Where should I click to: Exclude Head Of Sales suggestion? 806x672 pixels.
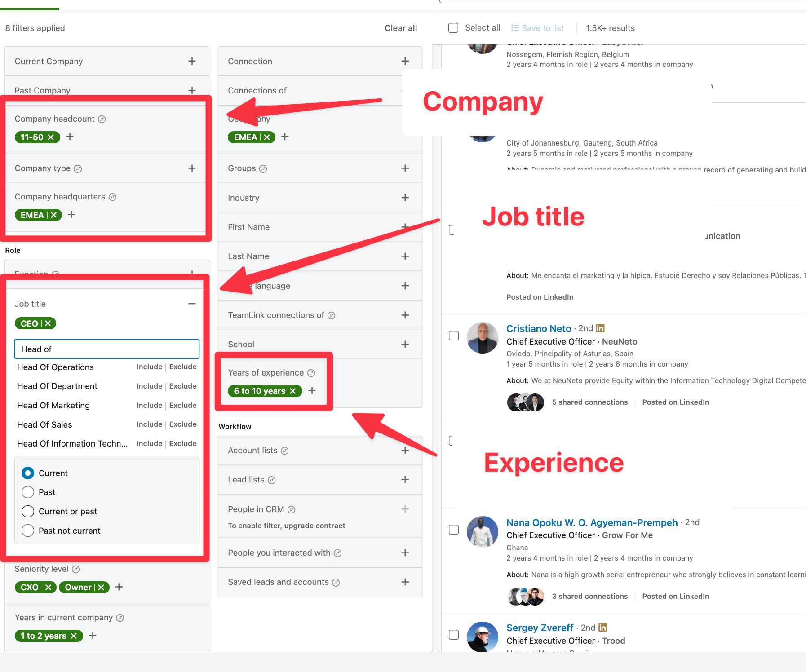pyautogui.click(x=183, y=424)
